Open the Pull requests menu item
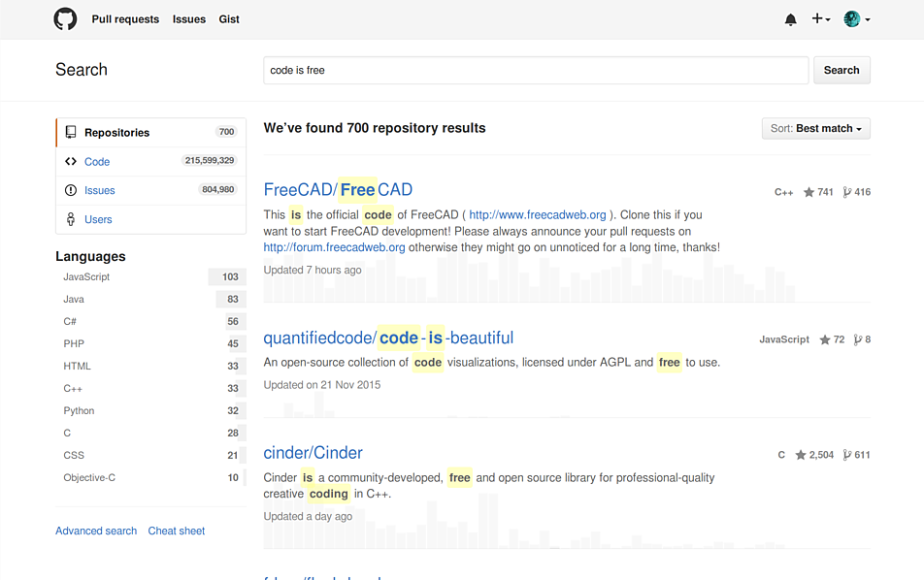 pos(125,18)
